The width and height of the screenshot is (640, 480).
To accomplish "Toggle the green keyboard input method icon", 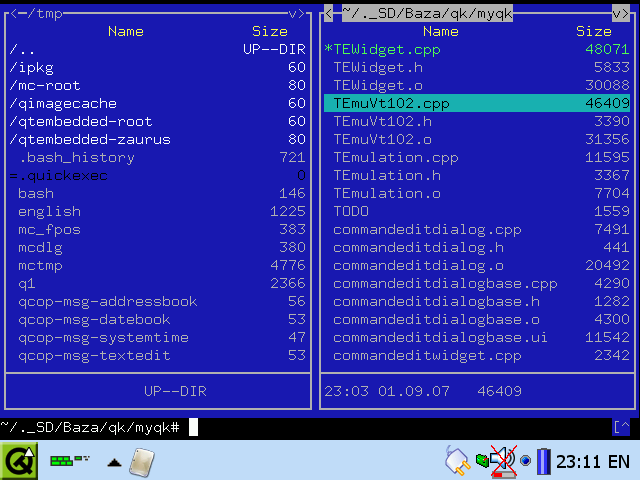I will click(x=69, y=461).
